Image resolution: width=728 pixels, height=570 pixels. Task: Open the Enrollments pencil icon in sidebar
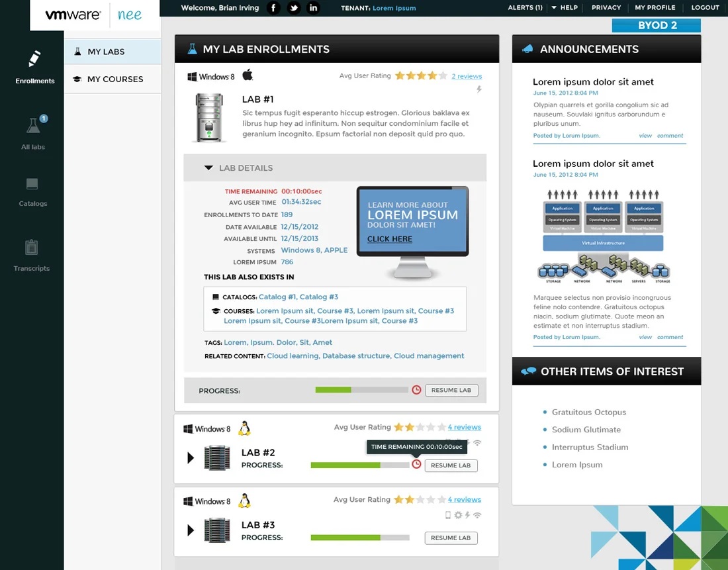point(35,58)
